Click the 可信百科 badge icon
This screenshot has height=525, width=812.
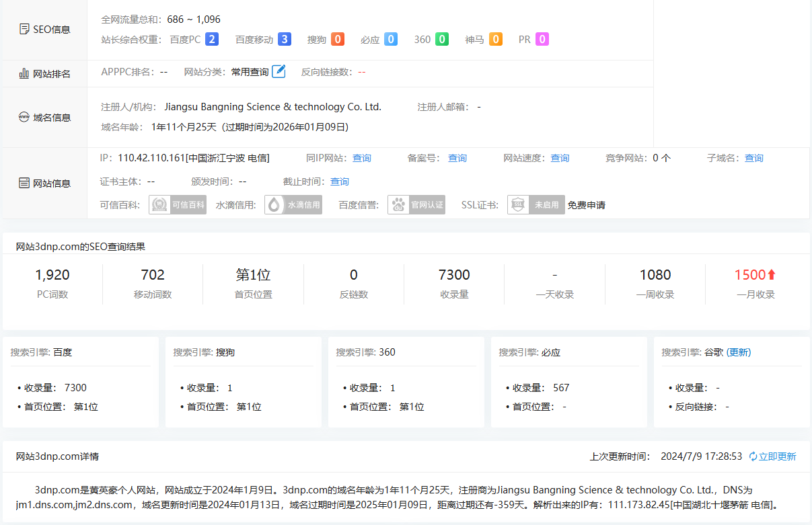(178, 205)
